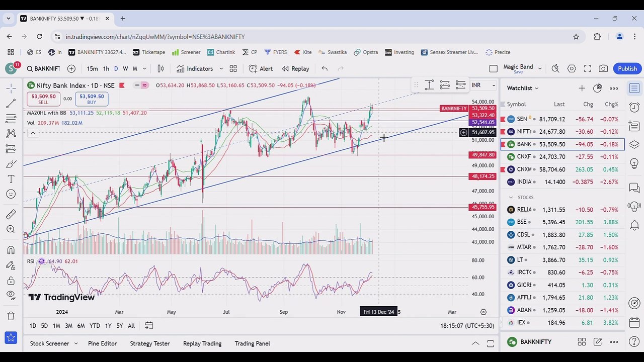The width and height of the screenshot is (644, 362).
Task: Select the brush drawing tool
Action: pos(11,164)
